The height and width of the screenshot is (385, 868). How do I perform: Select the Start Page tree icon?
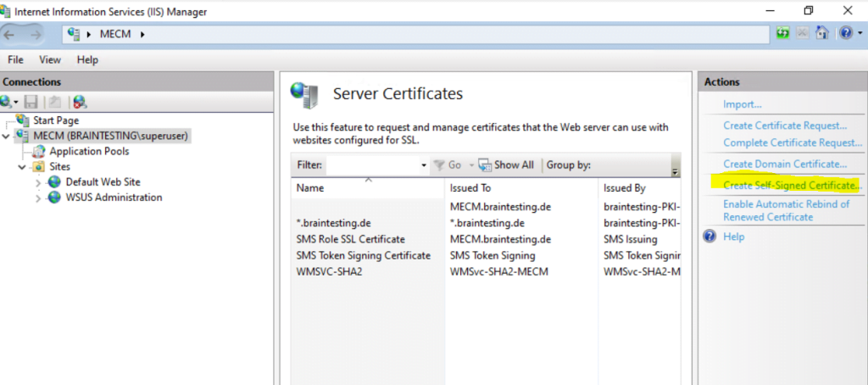click(x=23, y=120)
